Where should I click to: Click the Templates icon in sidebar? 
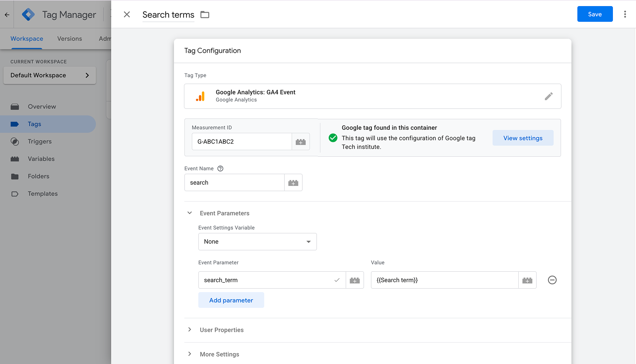tap(15, 194)
